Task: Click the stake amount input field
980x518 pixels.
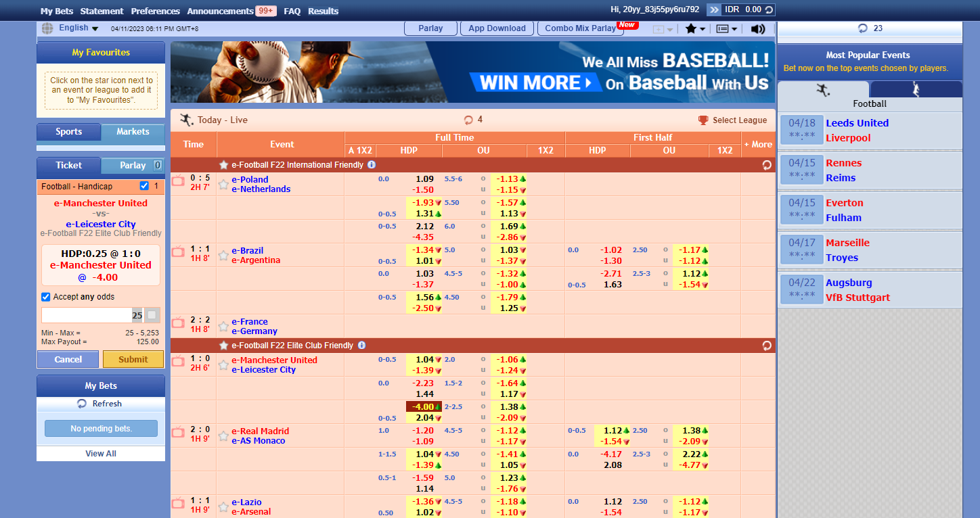Action: [87, 315]
